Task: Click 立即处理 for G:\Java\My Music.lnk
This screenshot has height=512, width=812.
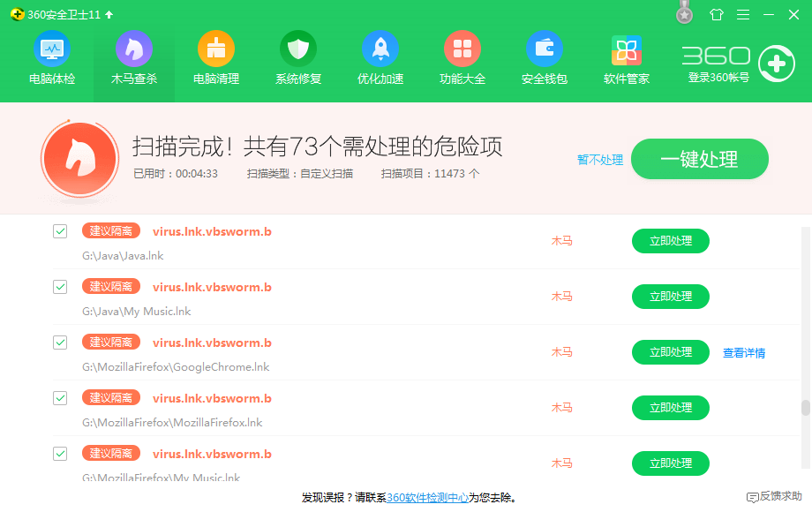Action: (671, 296)
